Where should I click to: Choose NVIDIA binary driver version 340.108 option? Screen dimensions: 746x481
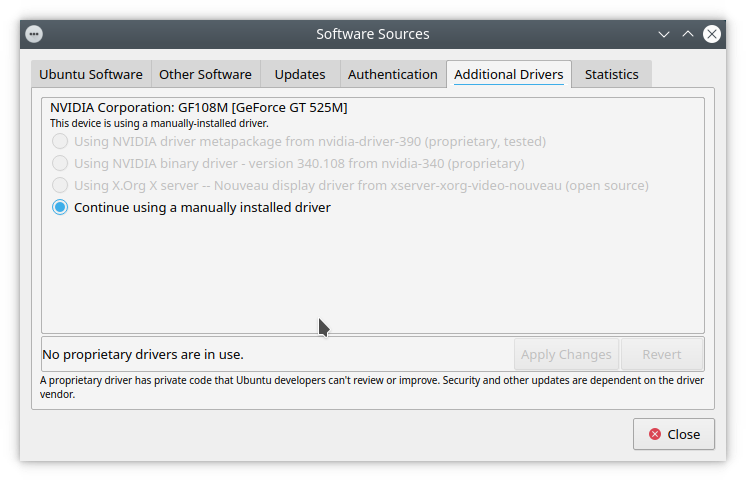pos(61,163)
